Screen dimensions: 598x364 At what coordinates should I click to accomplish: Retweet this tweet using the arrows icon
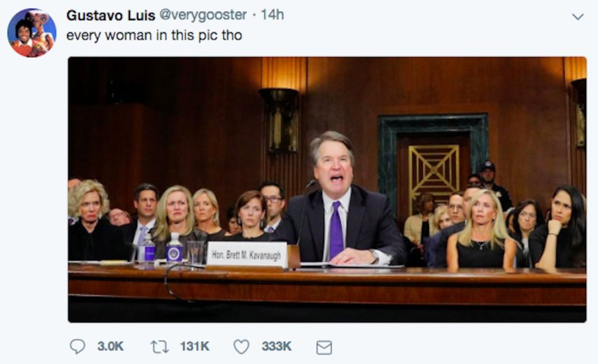pyautogui.click(x=160, y=346)
